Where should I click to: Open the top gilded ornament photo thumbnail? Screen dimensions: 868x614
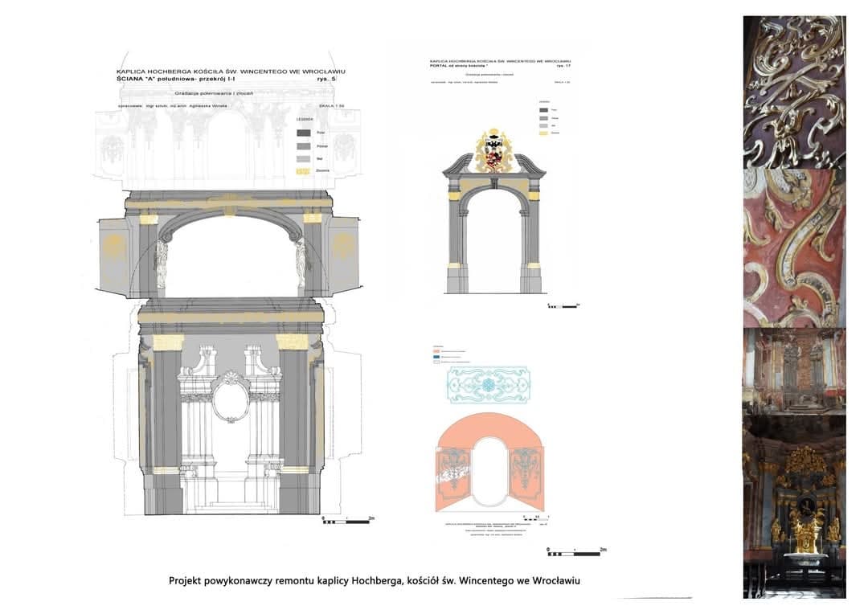point(794,92)
